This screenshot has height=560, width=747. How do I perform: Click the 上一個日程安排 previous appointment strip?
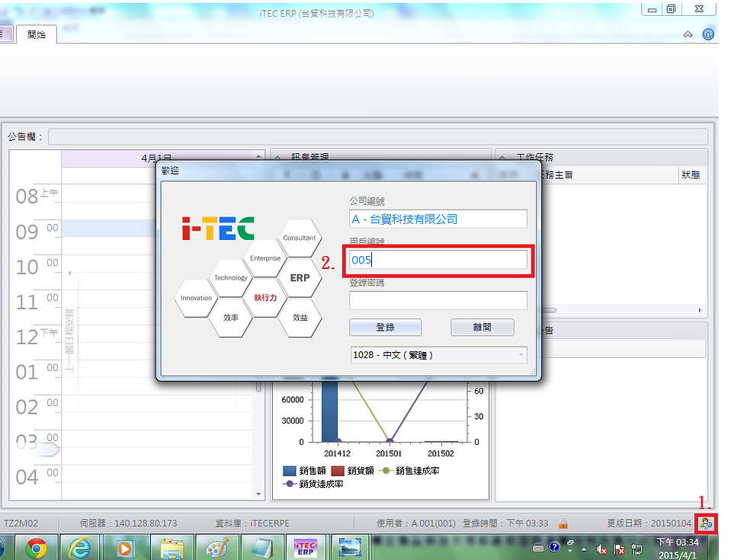tap(69, 341)
